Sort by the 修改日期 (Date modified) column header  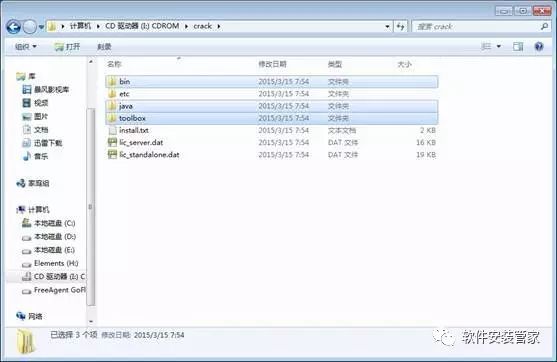272,64
